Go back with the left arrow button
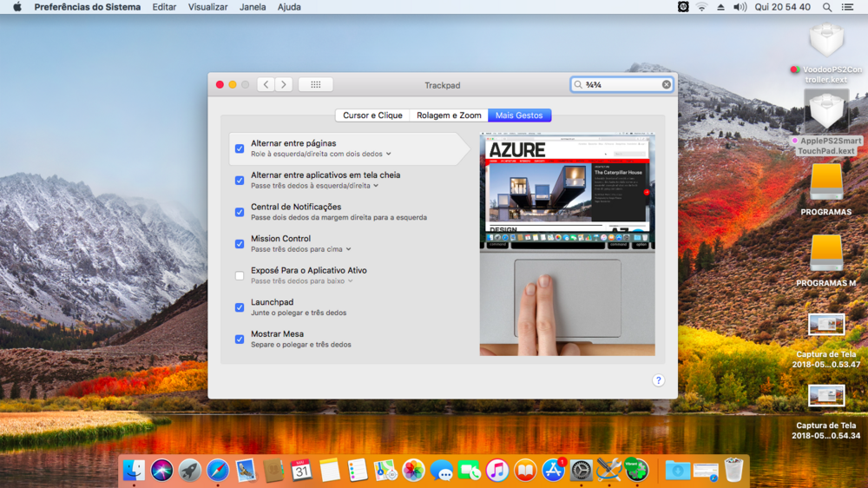The image size is (868, 488). point(266,84)
